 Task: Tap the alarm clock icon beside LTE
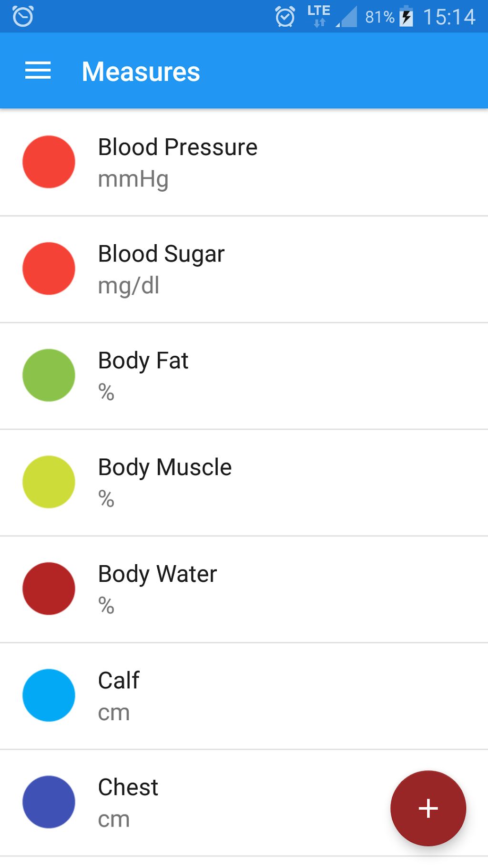(x=285, y=17)
